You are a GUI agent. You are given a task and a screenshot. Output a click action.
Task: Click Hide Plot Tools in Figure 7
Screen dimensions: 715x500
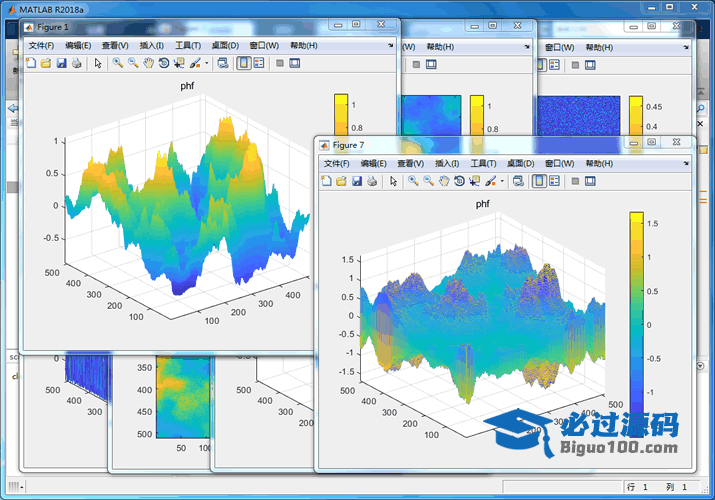[575, 181]
